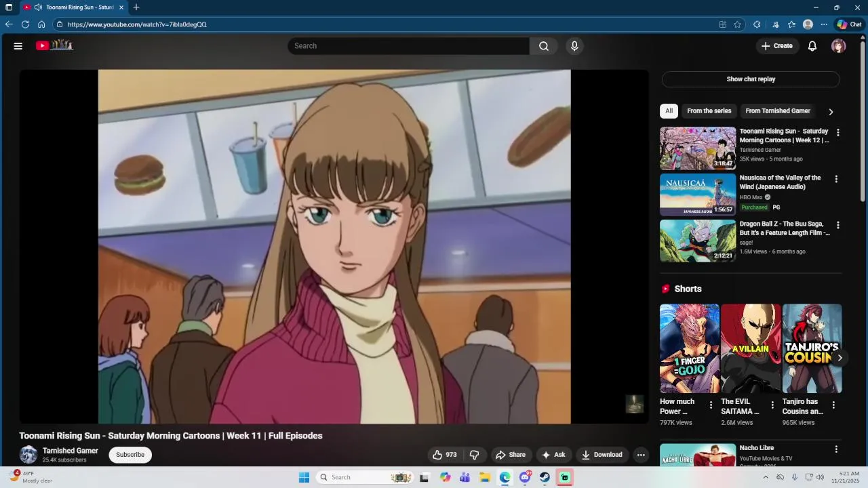Start voice search with the microphone icon
The image size is (868, 488).
574,46
